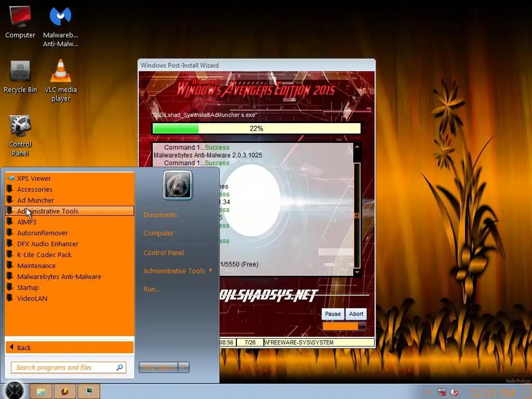This screenshot has height=399, width=532.
Task: Expand the K-Lite Codec Pack folder
Action: 70,255
